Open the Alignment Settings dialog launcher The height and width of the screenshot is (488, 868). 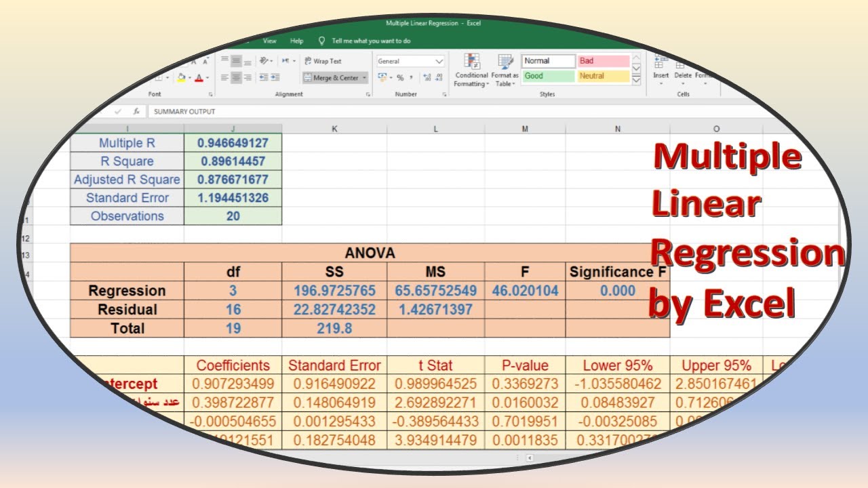point(368,95)
